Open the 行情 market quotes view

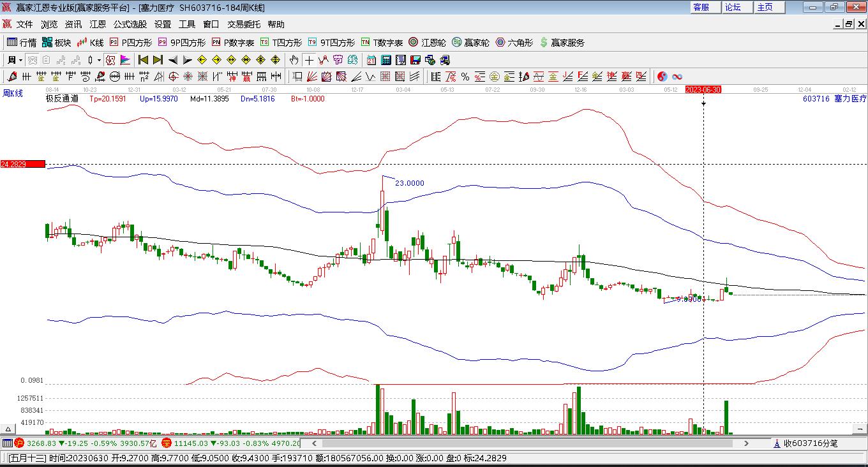(x=21, y=43)
